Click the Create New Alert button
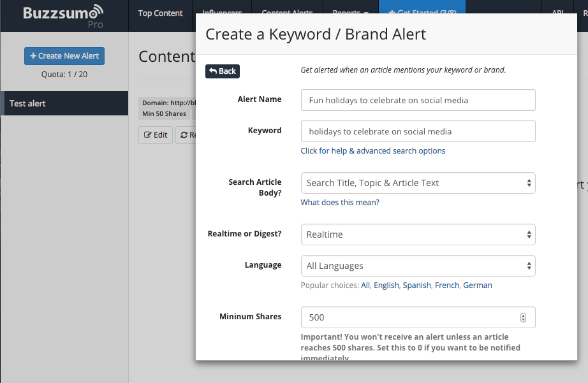The image size is (588, 383). point(64,56)
